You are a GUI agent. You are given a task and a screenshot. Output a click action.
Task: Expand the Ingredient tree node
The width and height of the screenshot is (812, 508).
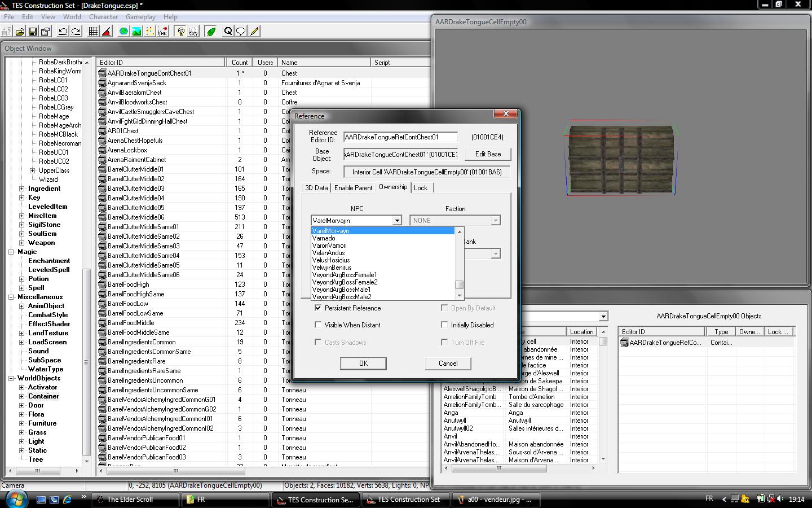pyautogui.click(x=22, y=189)
